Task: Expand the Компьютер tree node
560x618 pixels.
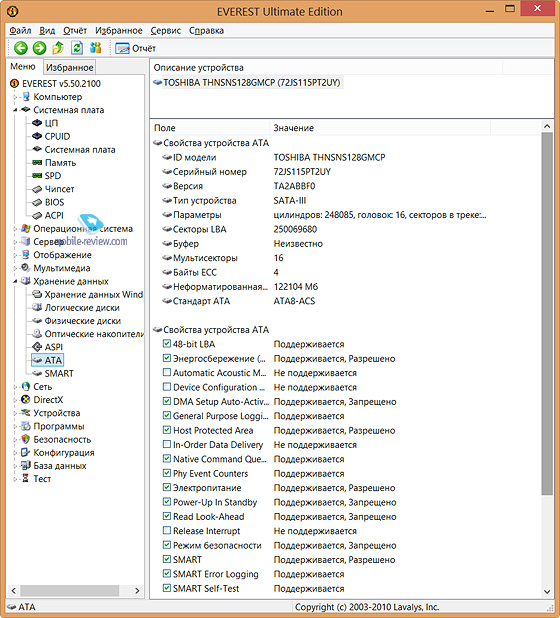Action: [15, 97]
